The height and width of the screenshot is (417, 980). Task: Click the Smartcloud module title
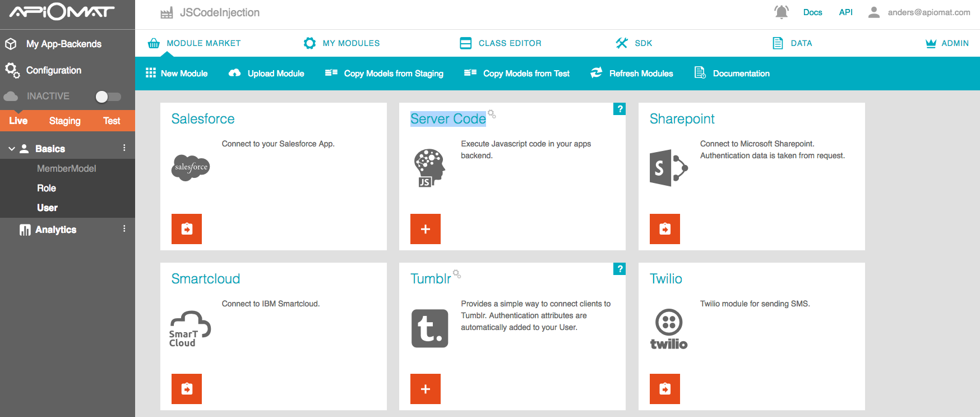click(206, 279)
